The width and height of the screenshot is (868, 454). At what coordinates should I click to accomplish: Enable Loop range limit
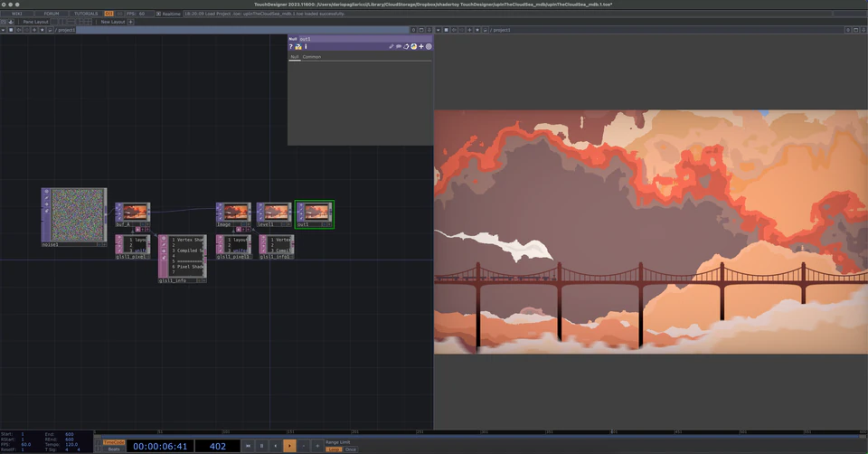(x=334, y=449)
